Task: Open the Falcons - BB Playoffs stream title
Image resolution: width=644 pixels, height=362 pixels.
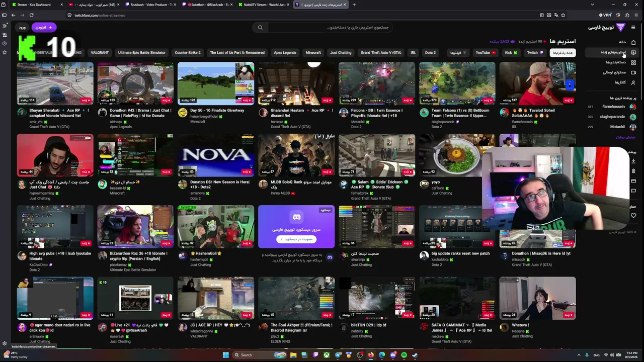Action: tap(377, 113)
